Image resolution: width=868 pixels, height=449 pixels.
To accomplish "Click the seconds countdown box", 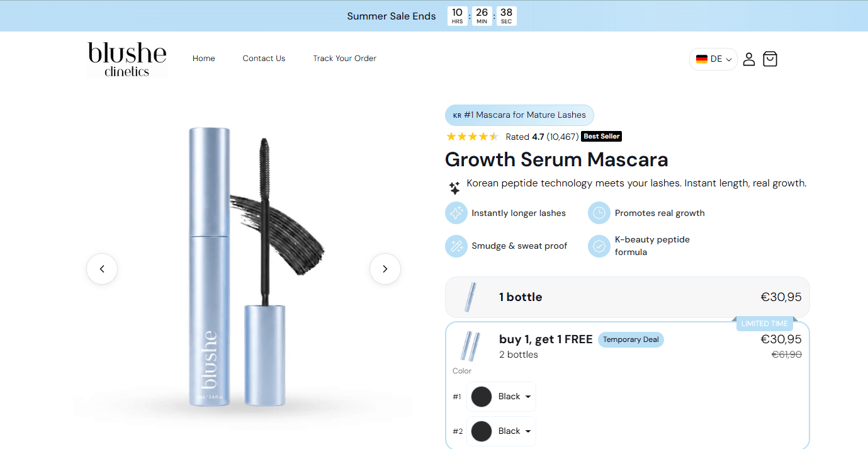I will point(506,16).
